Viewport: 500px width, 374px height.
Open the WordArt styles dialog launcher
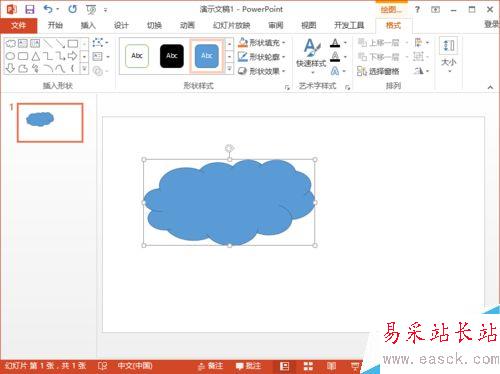pos(348,87)
